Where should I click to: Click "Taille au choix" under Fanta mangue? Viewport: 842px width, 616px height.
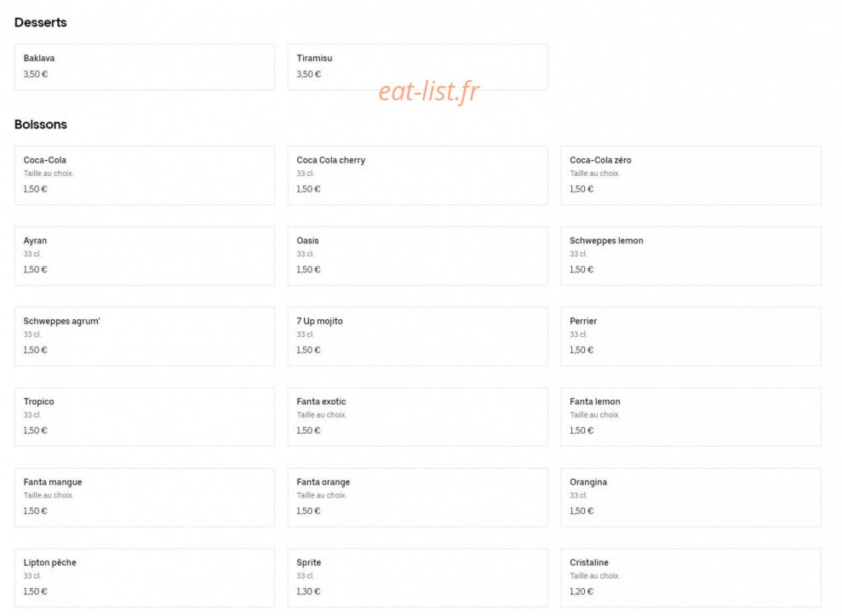(x=49, y=495)
